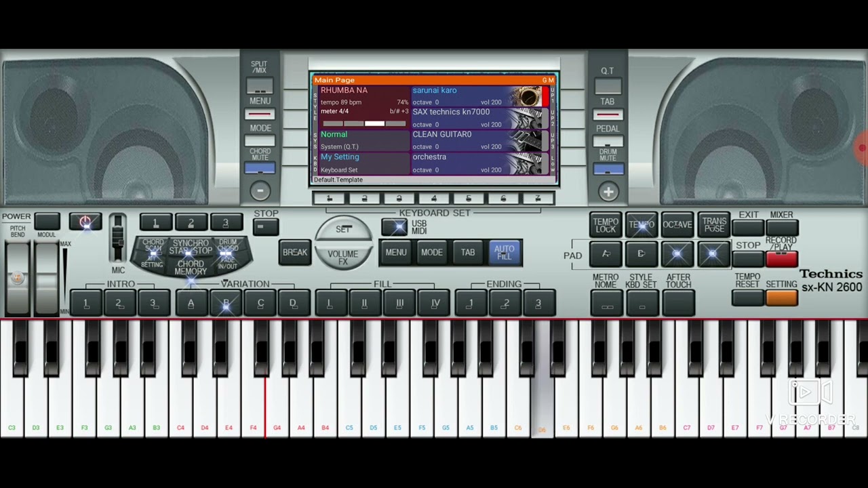The image size is (868, 488).
Task: Trigger Fill III
Action: (399, 303)
